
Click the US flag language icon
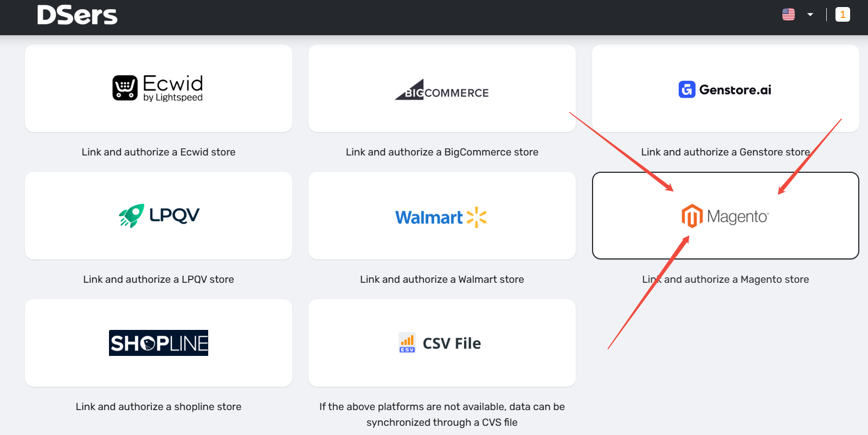click(x=788, y=15)
